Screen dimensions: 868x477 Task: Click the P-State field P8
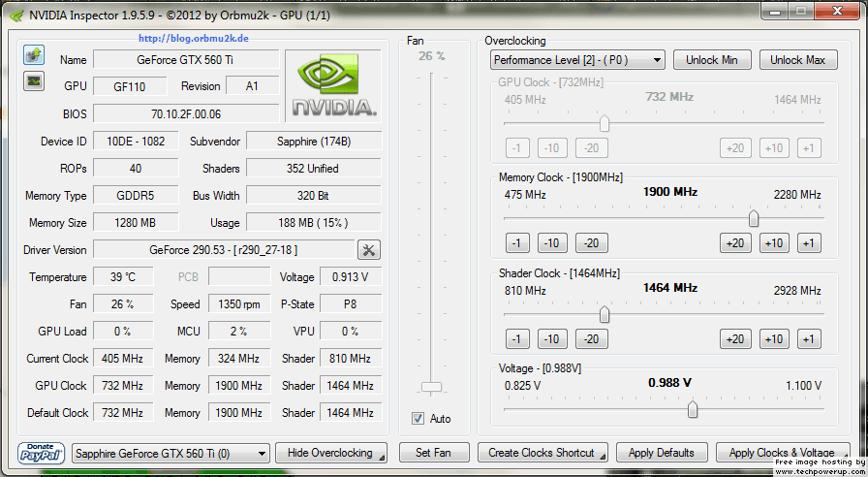[x=351, y=304]
